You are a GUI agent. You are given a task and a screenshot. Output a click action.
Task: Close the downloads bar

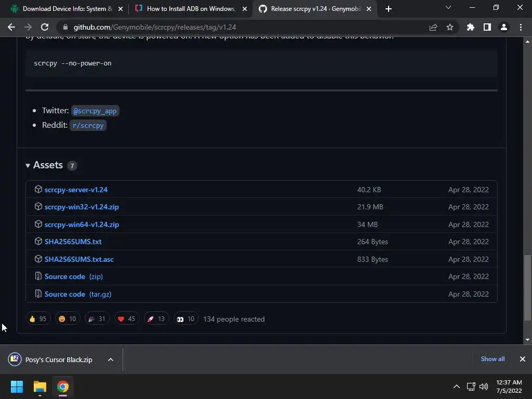[523, 359]
